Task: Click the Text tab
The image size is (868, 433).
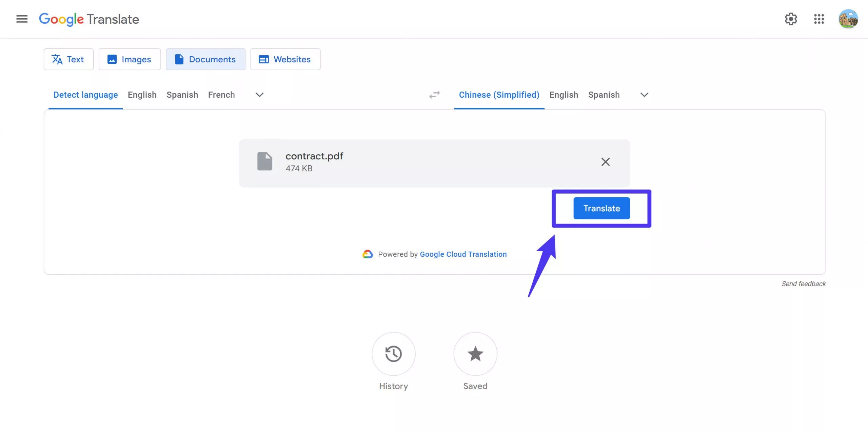Action: point(68,59)
